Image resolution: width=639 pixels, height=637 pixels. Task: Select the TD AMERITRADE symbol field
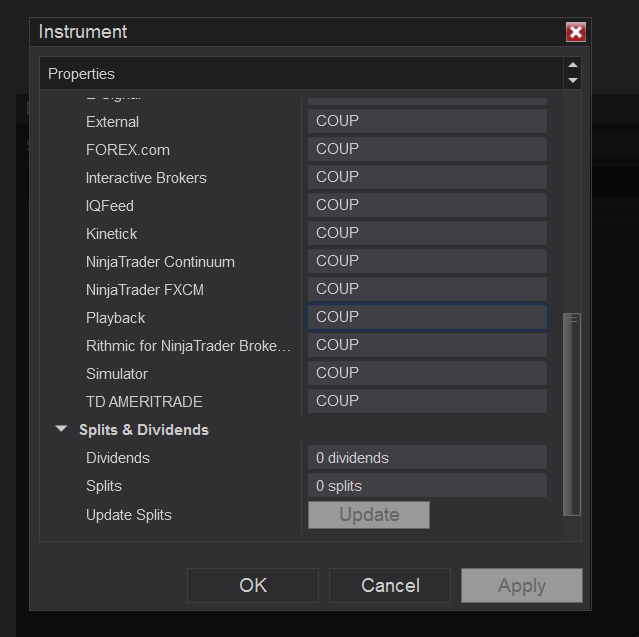(427, 401)
